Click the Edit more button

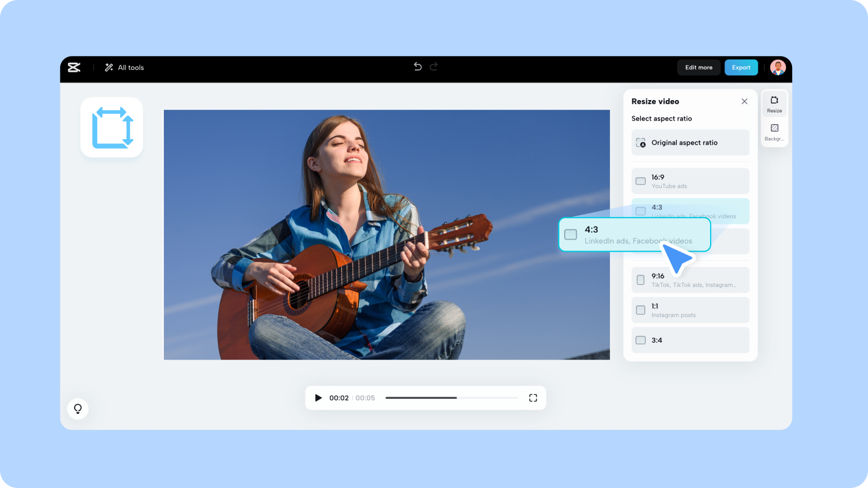(x=699, y=67)
